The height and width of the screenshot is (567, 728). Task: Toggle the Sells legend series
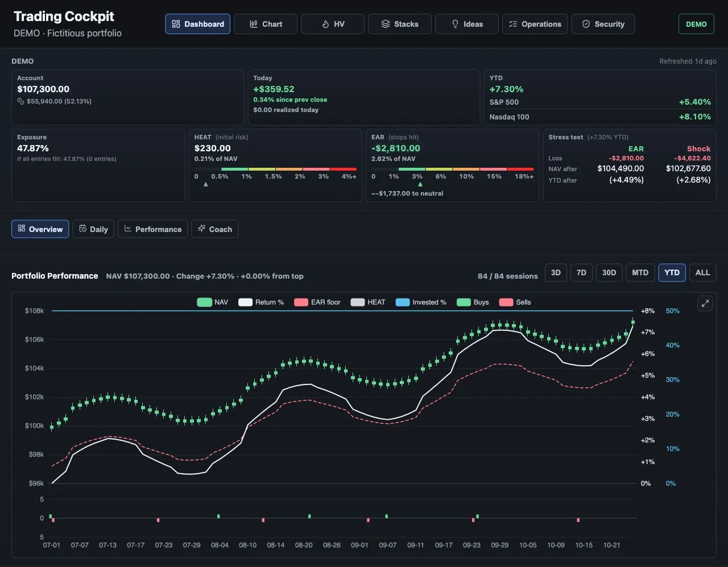pyautogui.click(x=515, y=302)
